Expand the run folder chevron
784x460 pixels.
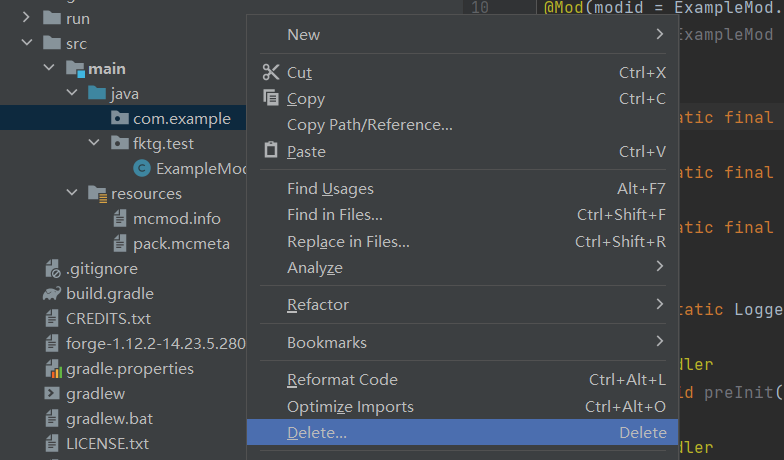[x=27, y=18]
